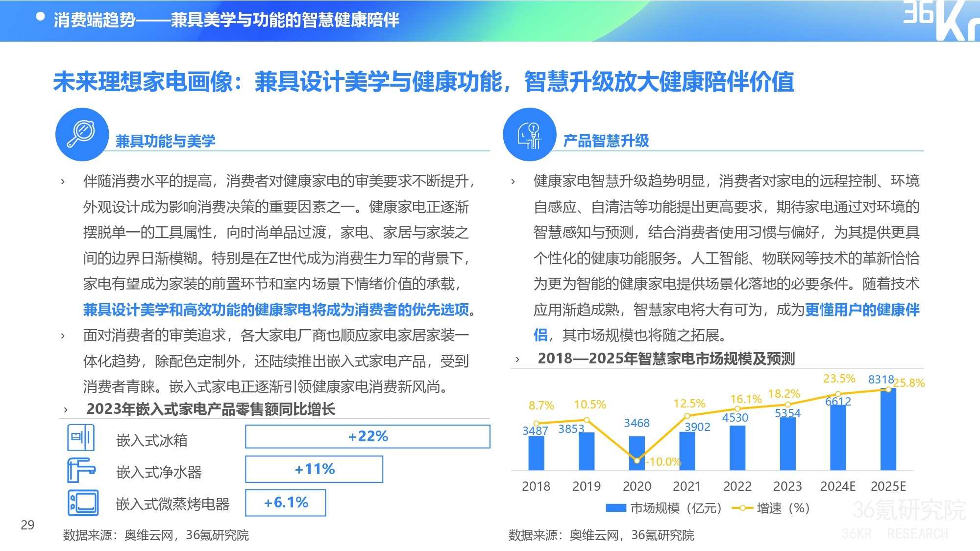The width and height of the screenshot is (980, 551).
Task: Click the label 嵌入式微蒸烤电器
Action: tap(172, 504)
